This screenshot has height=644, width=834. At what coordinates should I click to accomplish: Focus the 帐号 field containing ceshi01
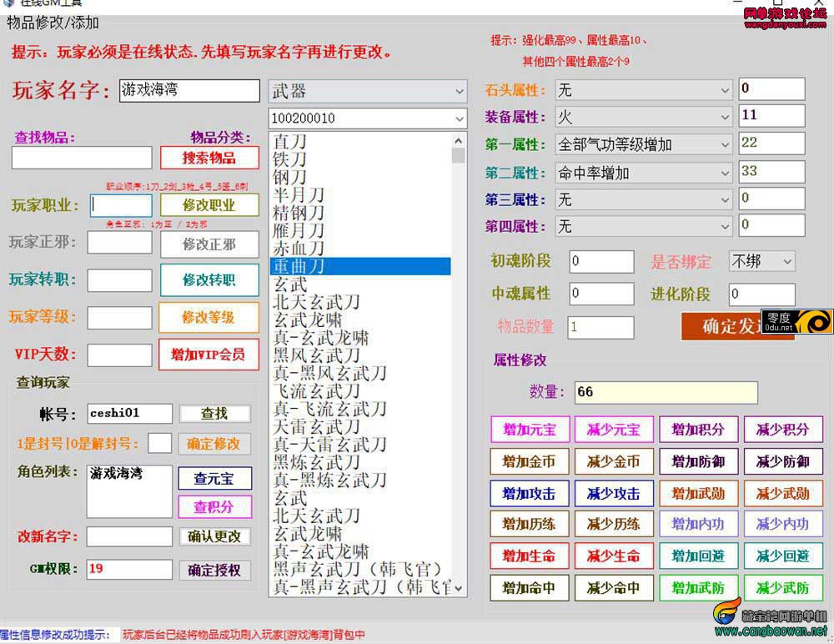coord(130,414)
